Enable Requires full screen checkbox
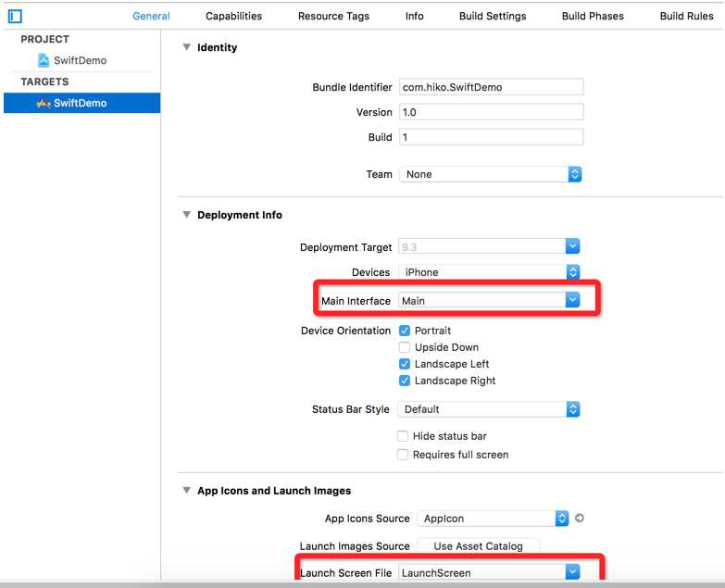The height and width of the screenshot is (588, 725). tap(403, 455)
